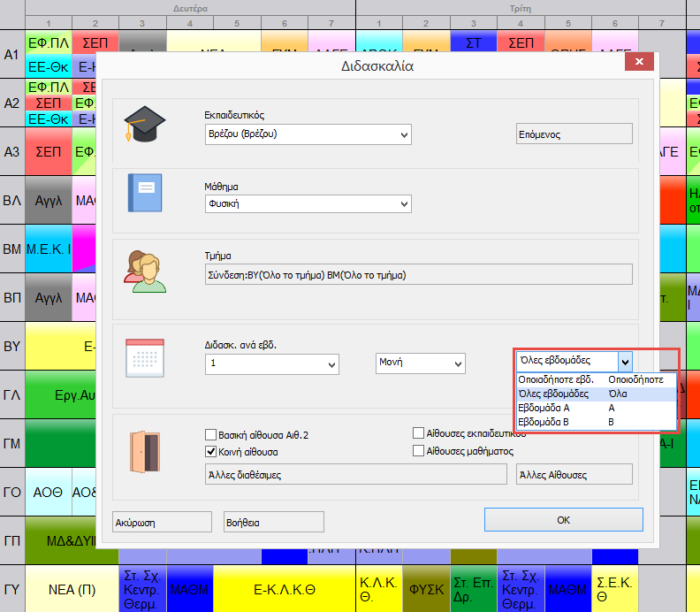Enable the Βασική αίθουσα Αιθ.2 checkbox

click(x=210, y=434)
